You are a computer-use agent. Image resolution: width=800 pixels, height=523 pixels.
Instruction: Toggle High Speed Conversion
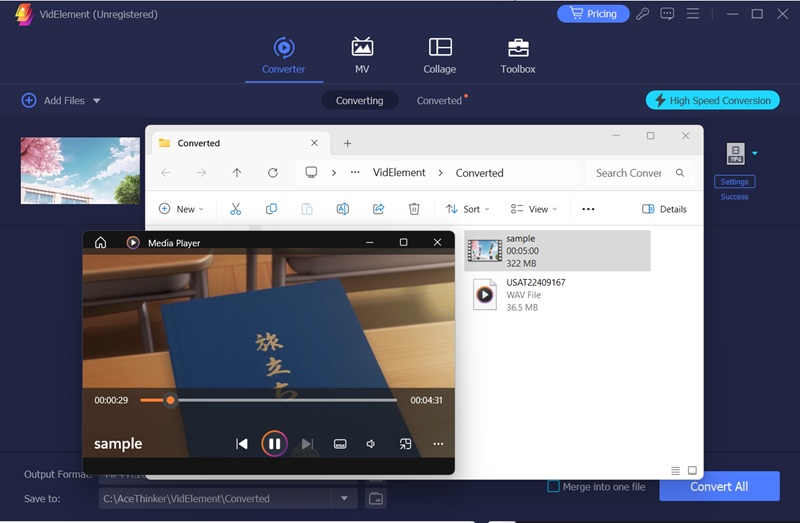click(712, 100)
